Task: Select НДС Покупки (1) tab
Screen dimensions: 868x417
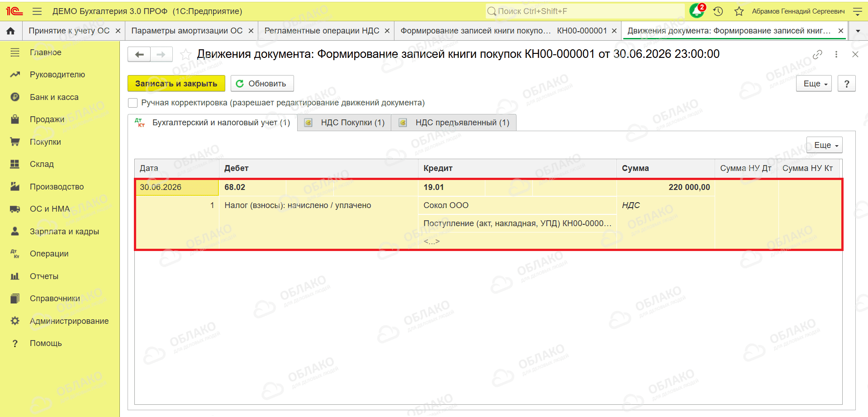Action: click(345, 123)
